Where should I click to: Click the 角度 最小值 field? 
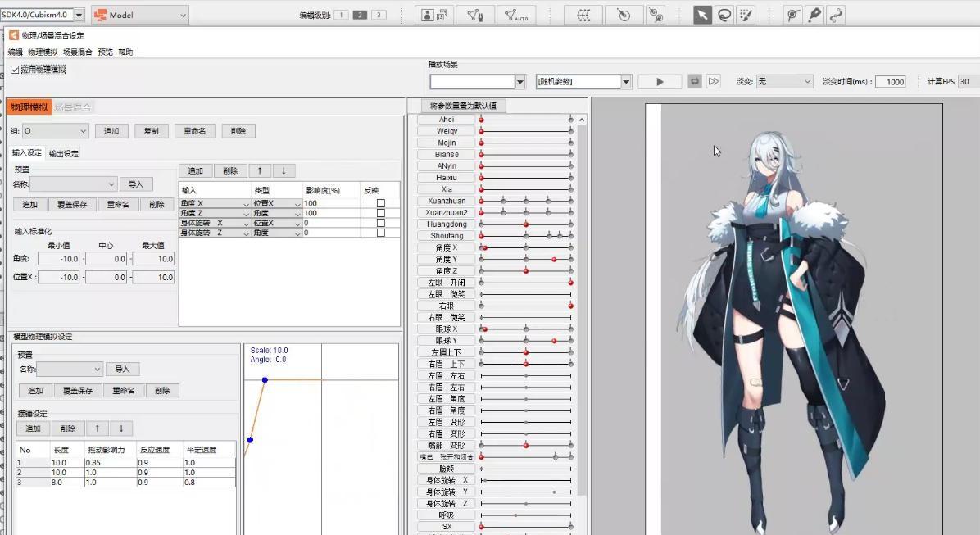coord(59,259)
